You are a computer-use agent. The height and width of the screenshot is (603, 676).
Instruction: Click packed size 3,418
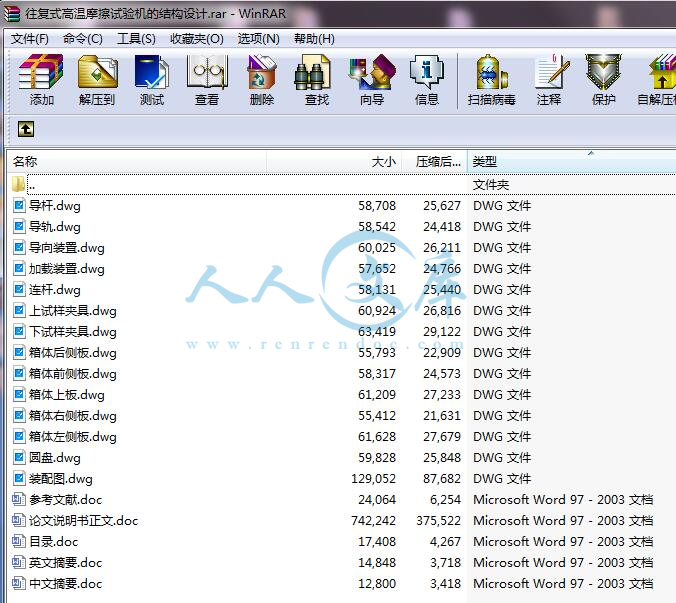coord(445,583)
